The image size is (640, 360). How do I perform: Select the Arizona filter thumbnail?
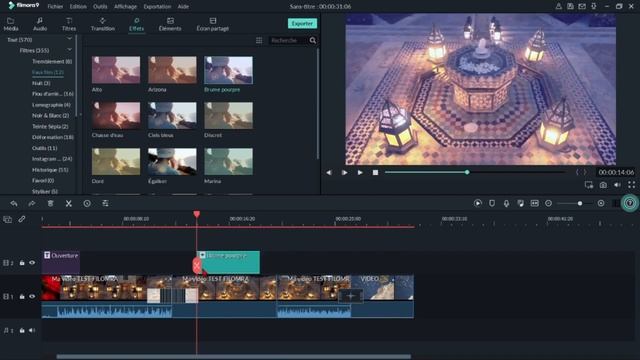pyautogui.click(x=172, y=70)
